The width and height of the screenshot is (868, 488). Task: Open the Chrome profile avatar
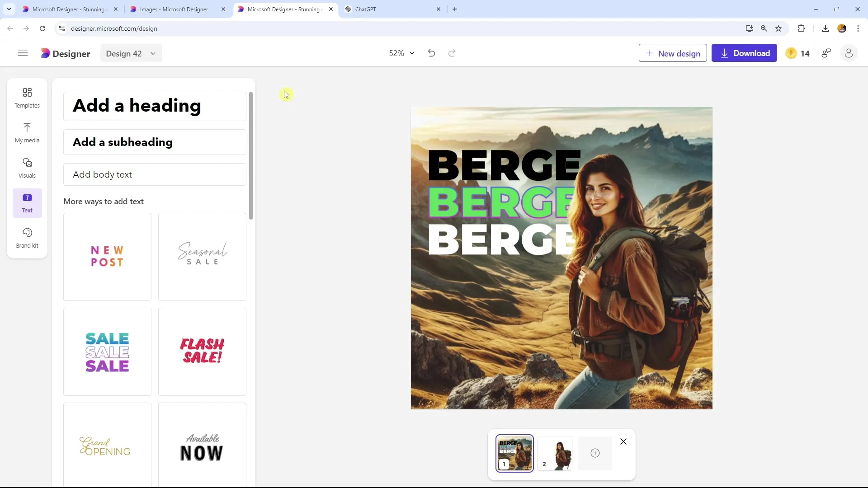[x=842, y=28]
